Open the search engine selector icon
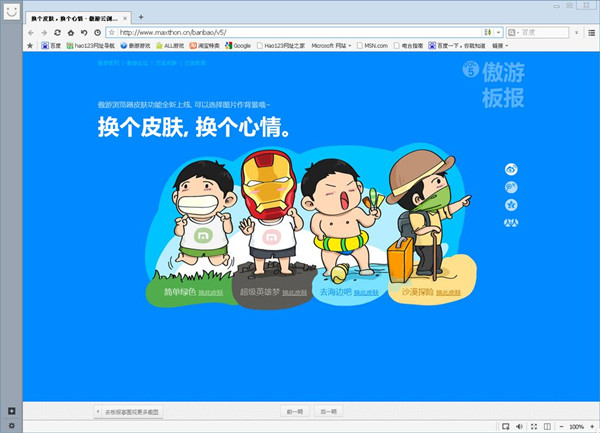Screen dimensions: 600x433 click(512, 33)
